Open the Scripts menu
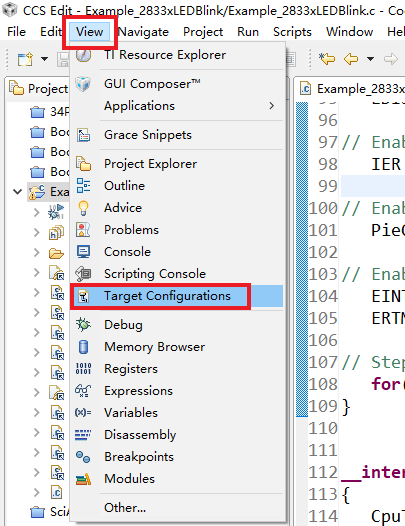 (292, 32)
